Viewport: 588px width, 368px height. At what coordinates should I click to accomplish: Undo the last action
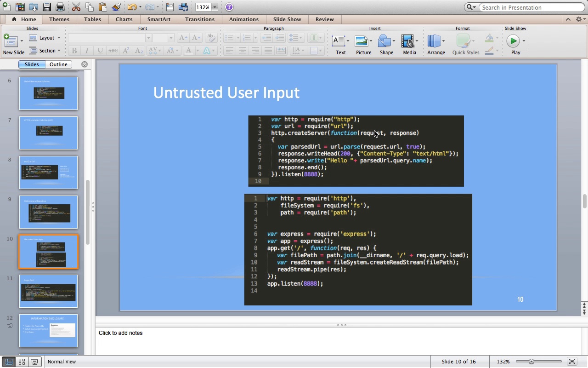tap(132, 7)
